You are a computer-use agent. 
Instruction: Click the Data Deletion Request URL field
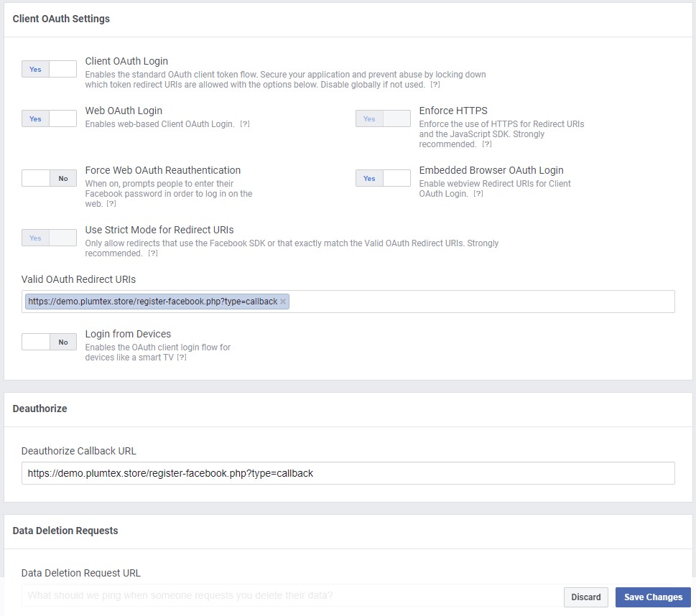(x=292, y=595)
